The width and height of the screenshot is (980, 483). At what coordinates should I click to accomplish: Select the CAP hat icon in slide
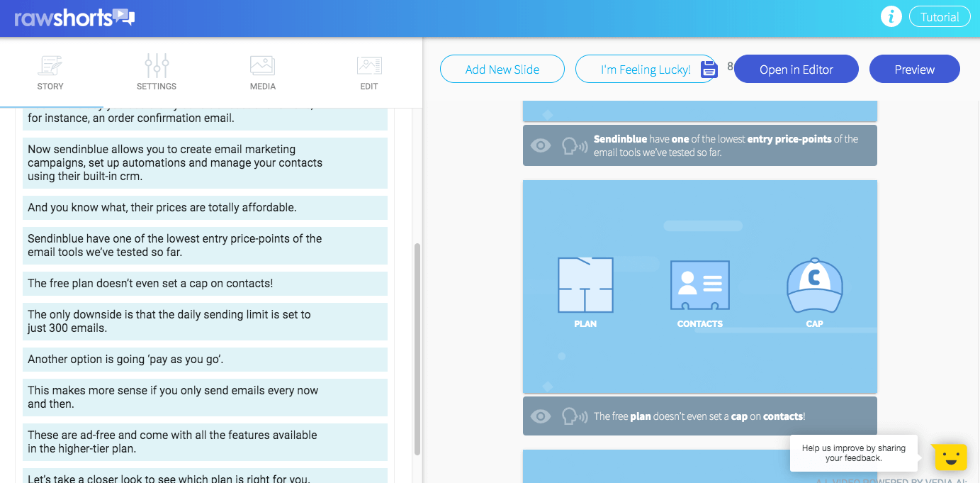[x=815, y=285]
